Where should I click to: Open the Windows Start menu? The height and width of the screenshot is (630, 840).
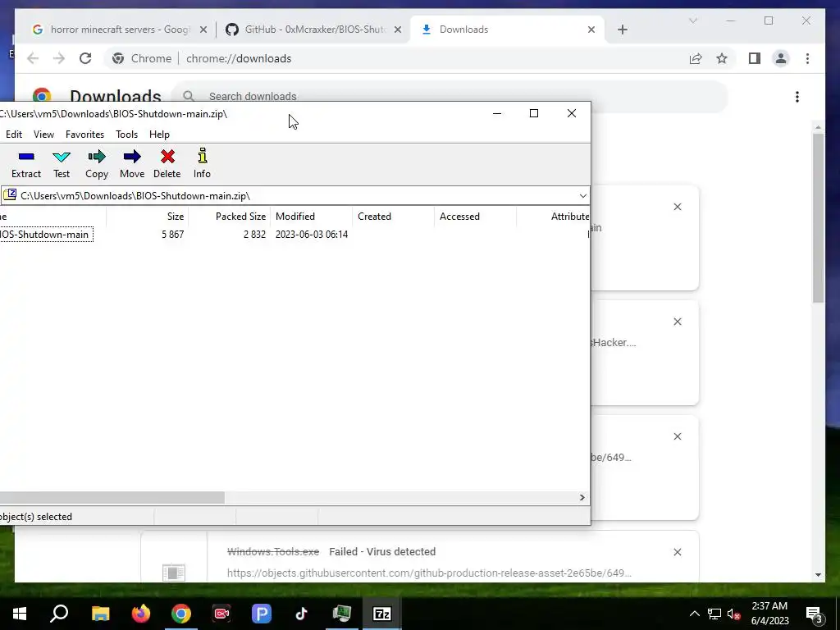20,614
